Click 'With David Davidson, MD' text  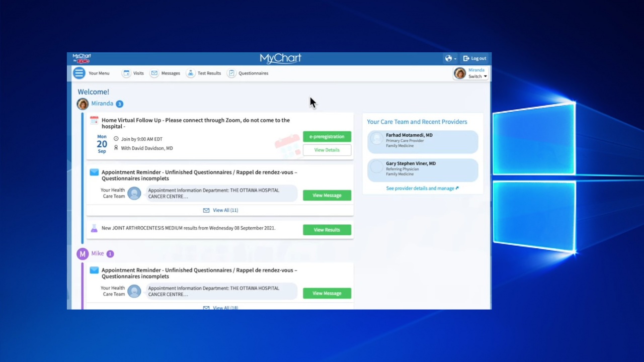coord(147,148)
